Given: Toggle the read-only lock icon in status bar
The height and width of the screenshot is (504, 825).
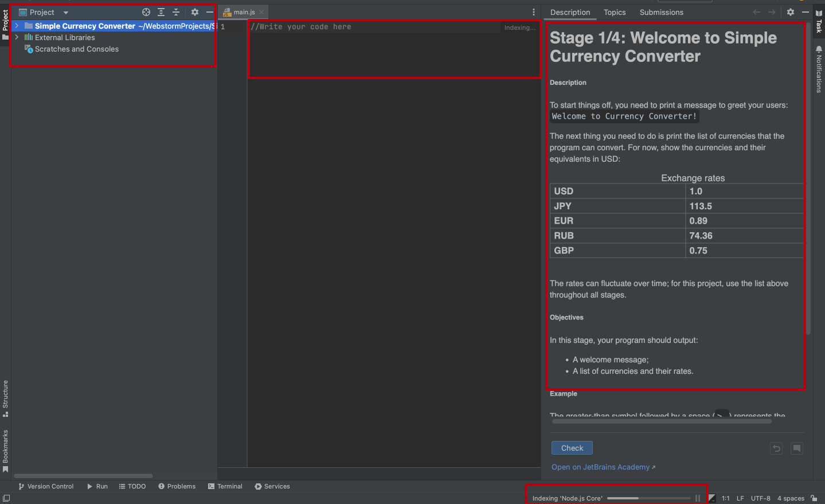Looking at the screenshot, I should tap(814, 498).
